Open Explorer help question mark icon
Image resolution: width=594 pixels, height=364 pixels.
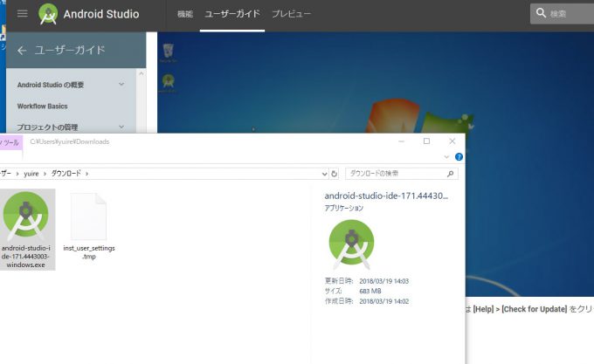pos(459,156)
